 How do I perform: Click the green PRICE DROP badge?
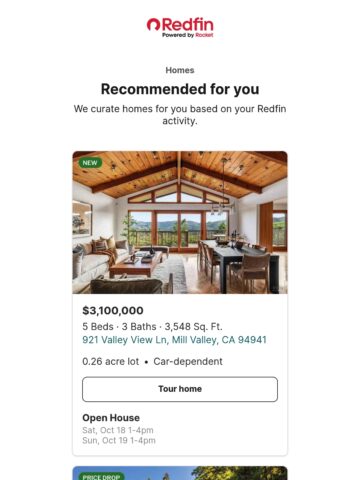101,477
